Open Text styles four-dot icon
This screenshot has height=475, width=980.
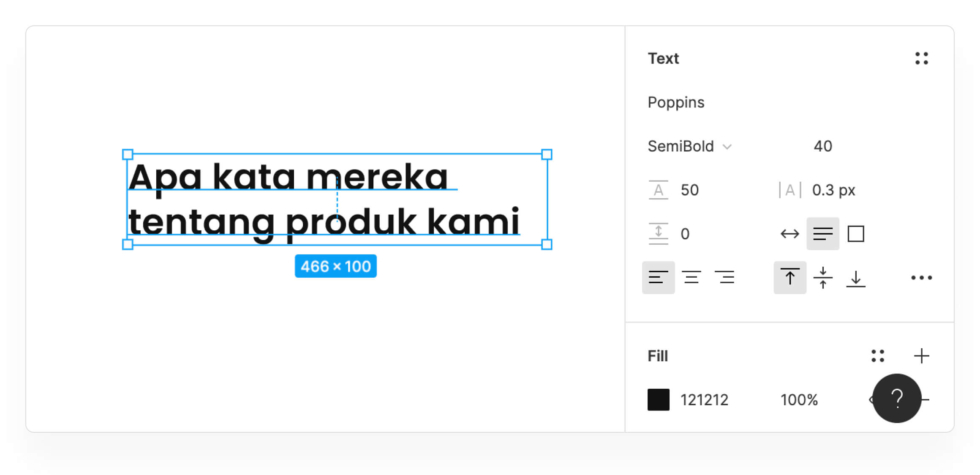921,58
